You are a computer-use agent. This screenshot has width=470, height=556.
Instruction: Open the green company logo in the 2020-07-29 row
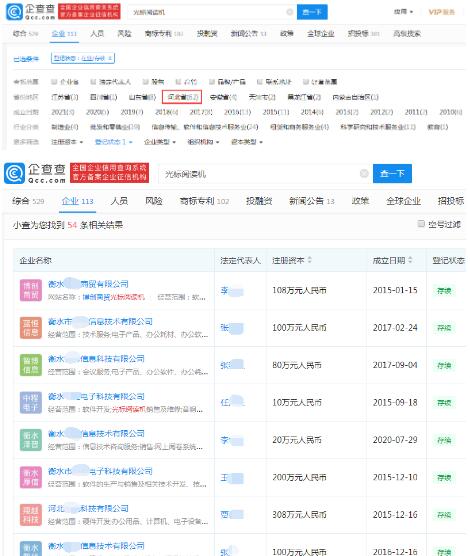coord(31,440)
